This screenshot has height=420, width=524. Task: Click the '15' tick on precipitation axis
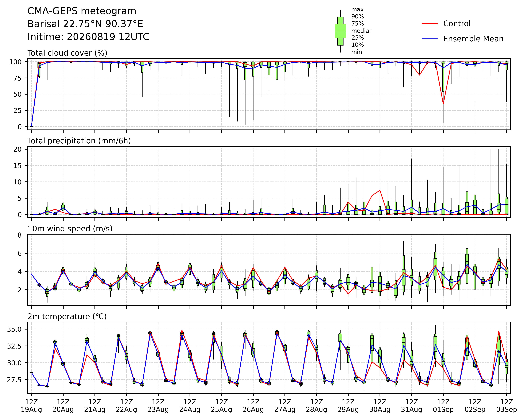pos(18,166)
